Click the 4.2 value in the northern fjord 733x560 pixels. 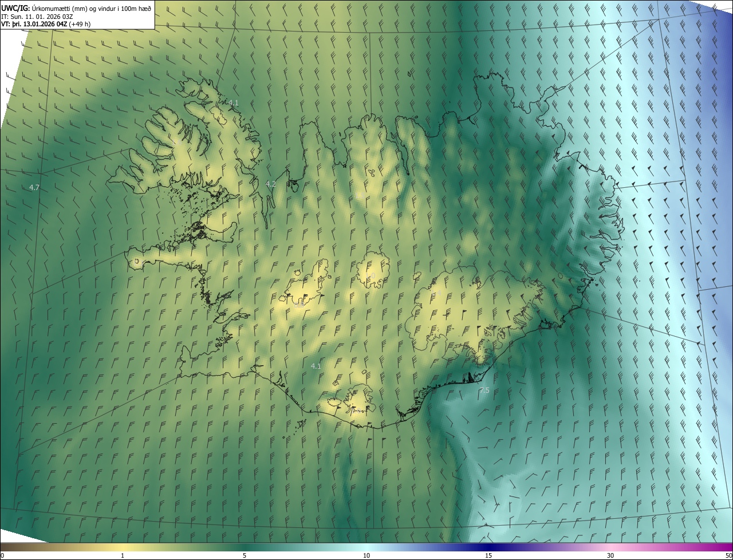pos(271,184)
